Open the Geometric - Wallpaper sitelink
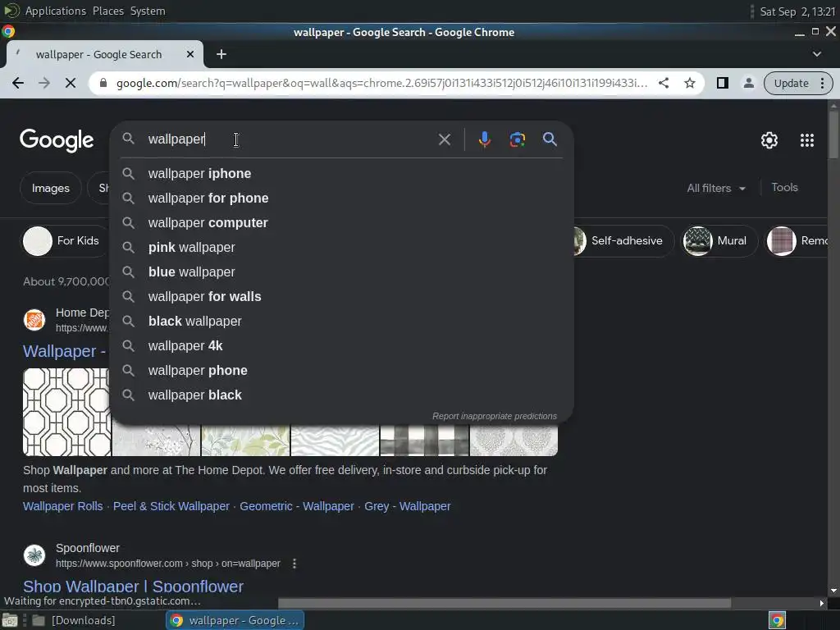 (297, 506)
